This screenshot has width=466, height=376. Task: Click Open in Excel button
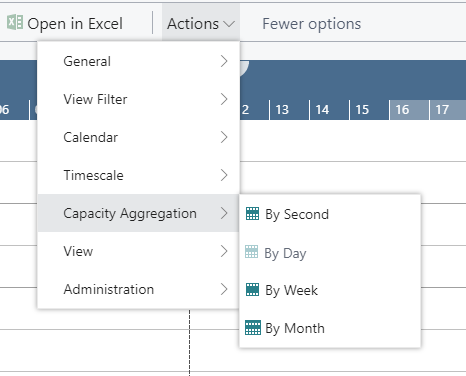click(65, 23)
